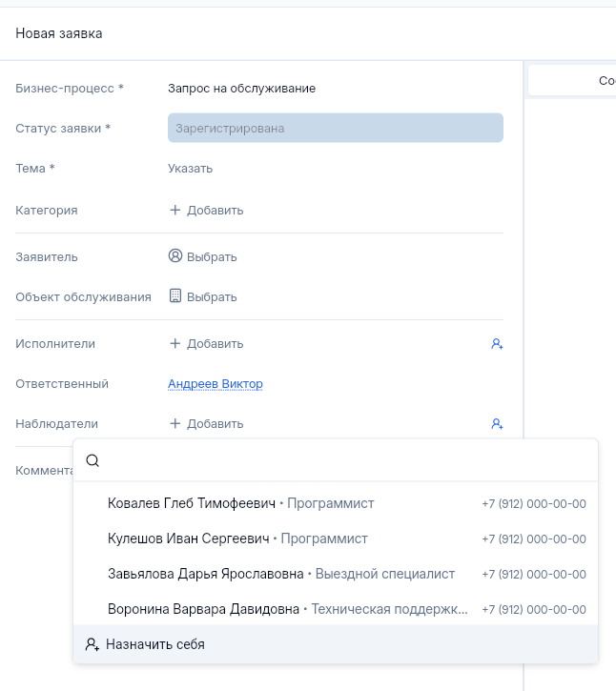Click assign-self icon in Исполнители row
616x691 pixels.
click(497, 344)
